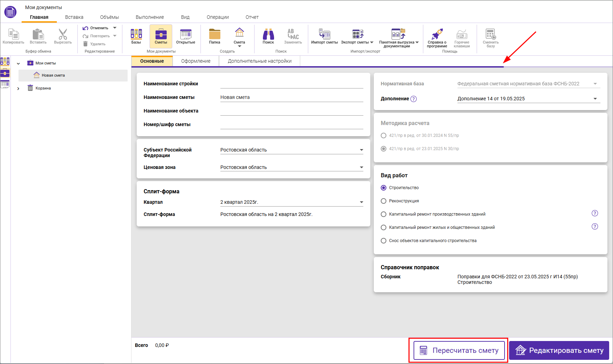Viewport: 613px width, 364px height.
Task: Click the Наименование стройки input field
Action: [291, 84]
